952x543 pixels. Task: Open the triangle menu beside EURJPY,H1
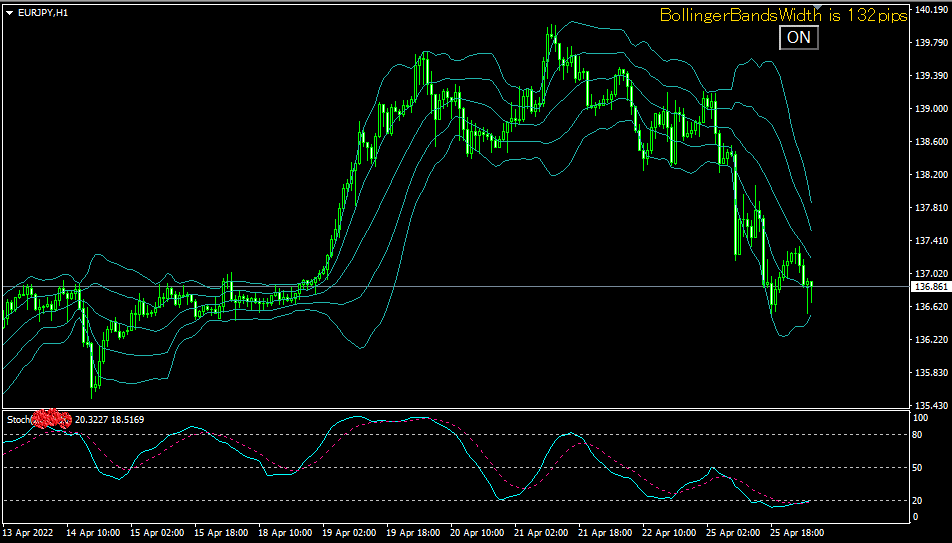tap(9, 13)
